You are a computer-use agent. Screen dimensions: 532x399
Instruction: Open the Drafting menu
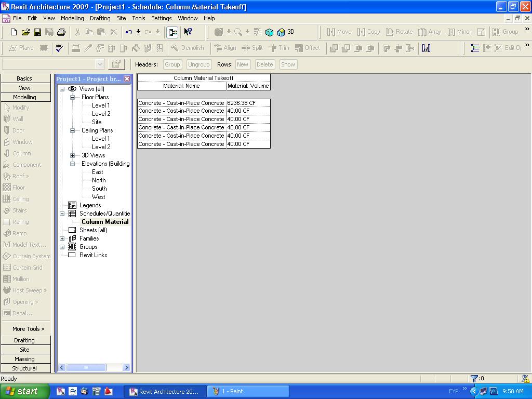(100, 18)
